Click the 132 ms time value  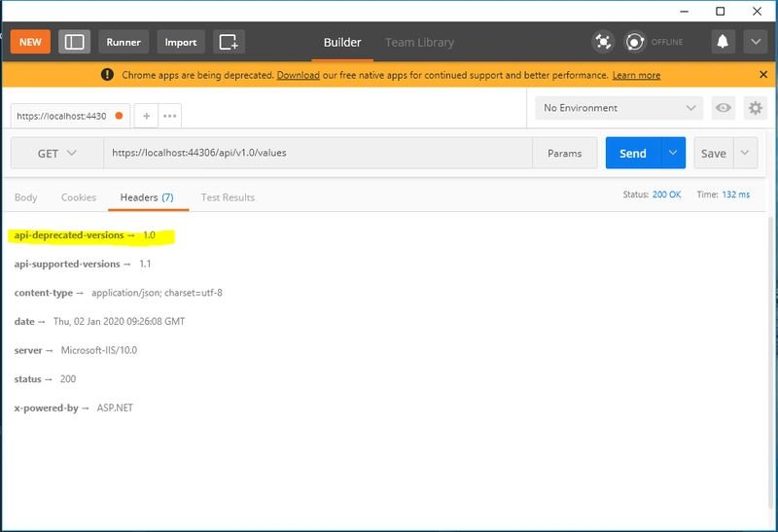point(736,195)
